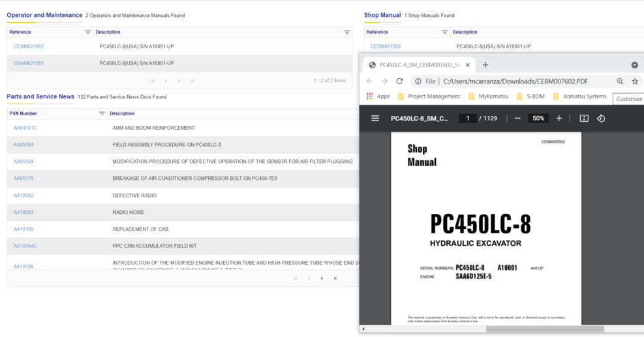Open PSN AA09164 link
The image size is (644, 337).
(23, 145)
